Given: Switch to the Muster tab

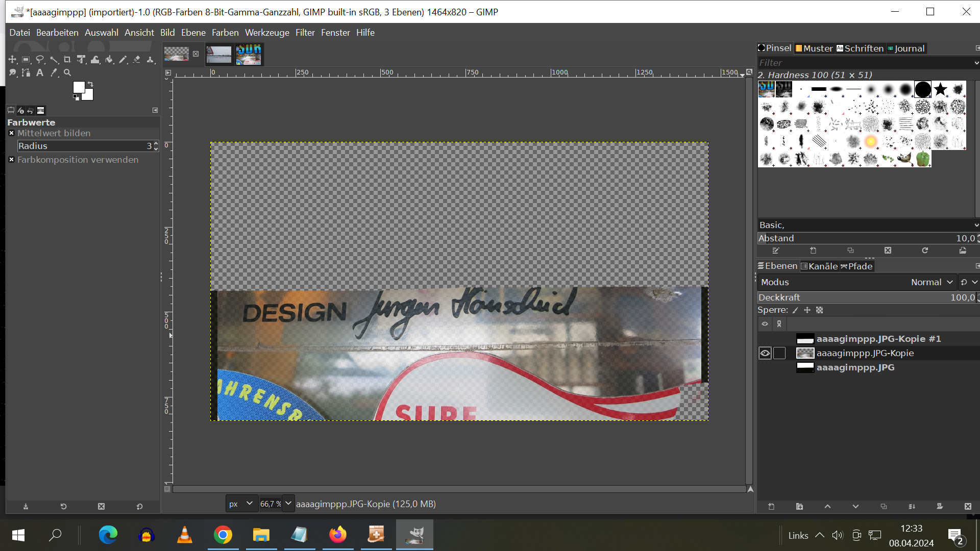Looking at the screenshot, I should [x=814, y=48].
